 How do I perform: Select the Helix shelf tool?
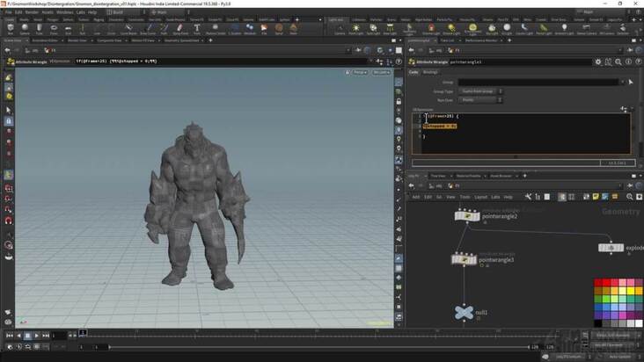point(293,29)
